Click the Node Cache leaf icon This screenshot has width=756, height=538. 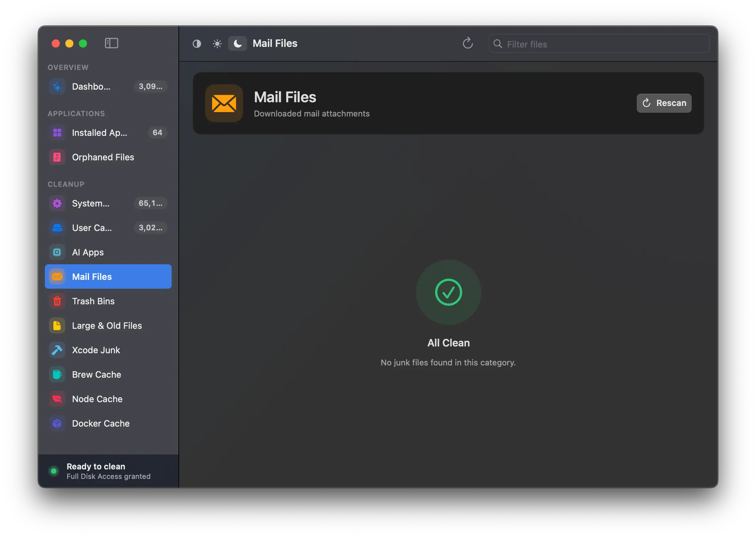57,399
